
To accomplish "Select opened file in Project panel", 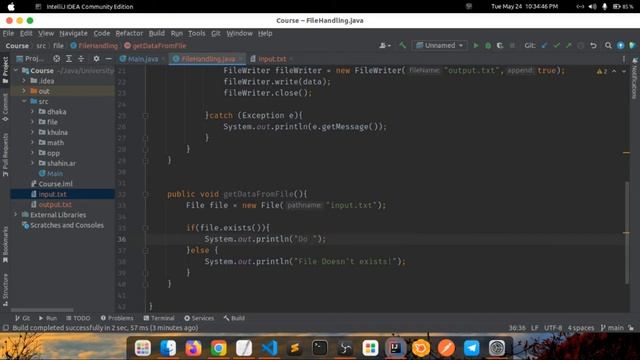I will (56, 59).
